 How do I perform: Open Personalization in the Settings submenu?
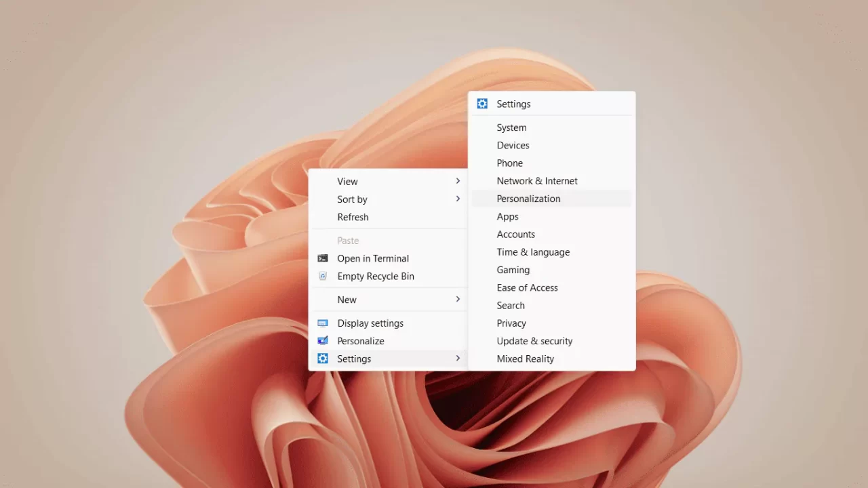(x=528, y=199)
